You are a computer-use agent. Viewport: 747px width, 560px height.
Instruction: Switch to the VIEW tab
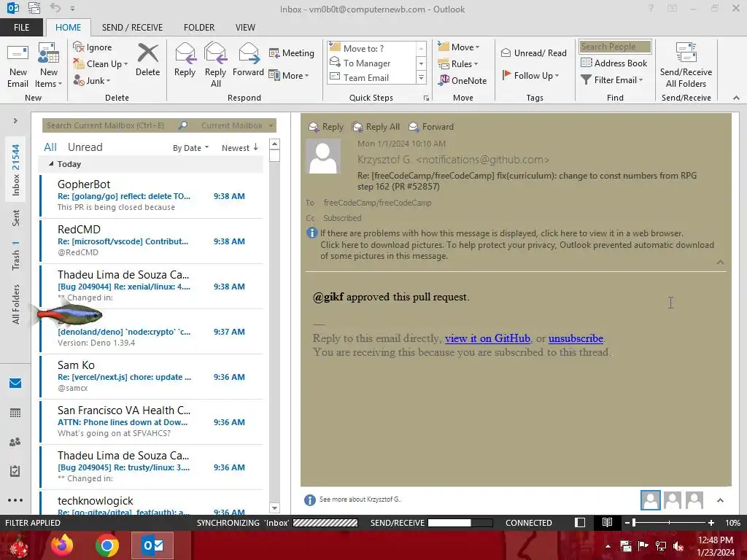tap(245, 28)
